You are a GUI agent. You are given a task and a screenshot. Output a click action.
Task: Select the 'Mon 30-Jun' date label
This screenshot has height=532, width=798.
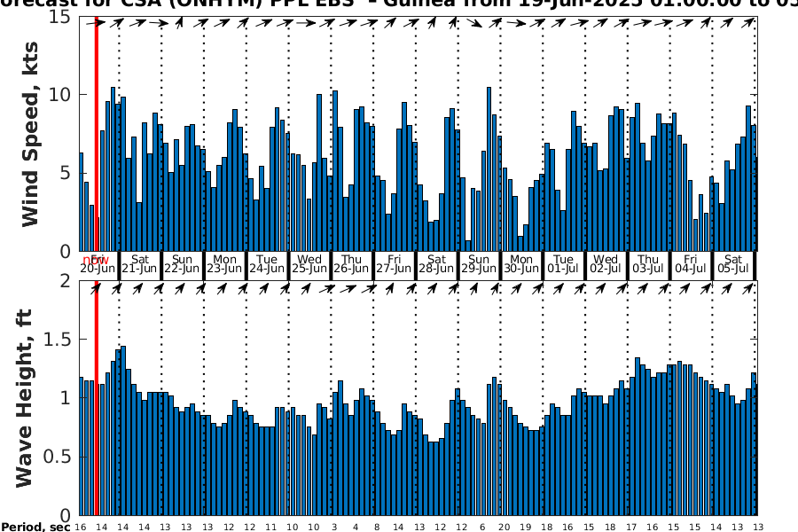(521, 263)
